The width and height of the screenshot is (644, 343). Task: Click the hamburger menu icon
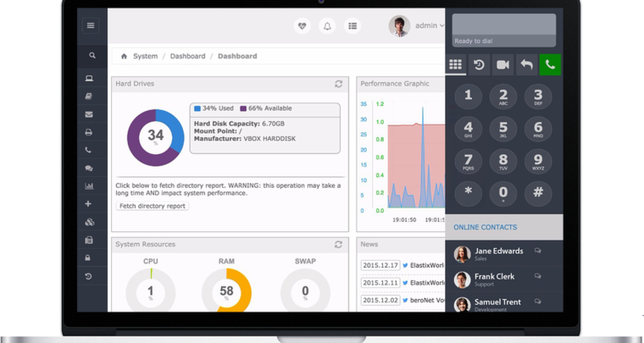click(x=91, y=25)
